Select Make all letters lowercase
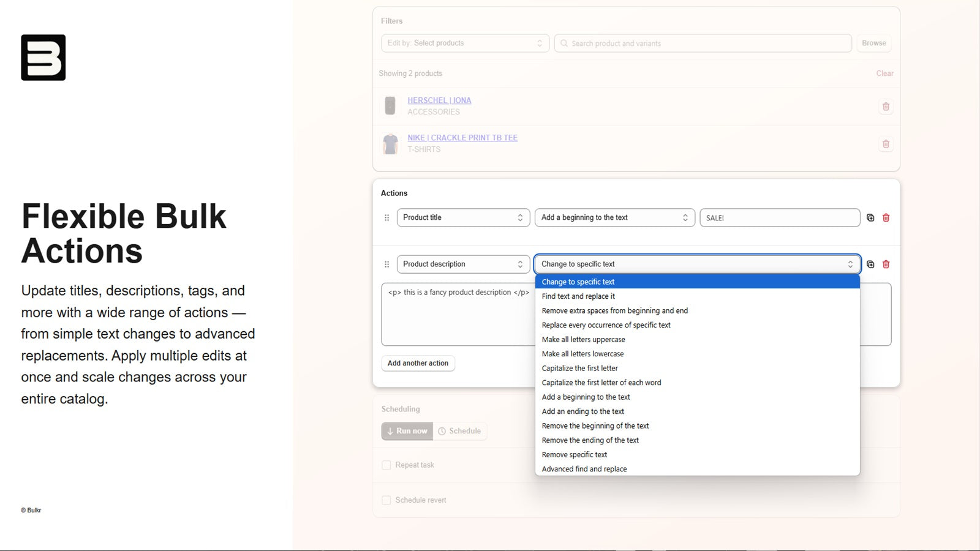980x551 pixels. coord(698,354)
